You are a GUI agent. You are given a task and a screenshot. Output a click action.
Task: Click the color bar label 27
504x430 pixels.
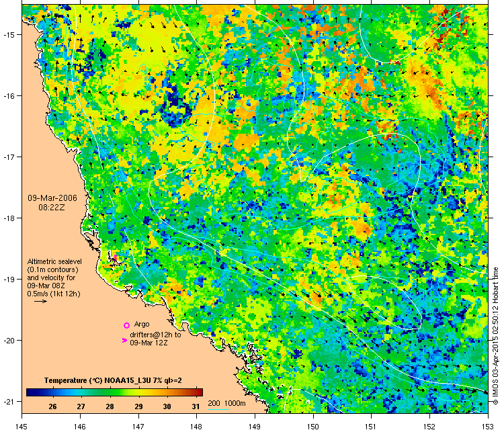pos(81,407)
